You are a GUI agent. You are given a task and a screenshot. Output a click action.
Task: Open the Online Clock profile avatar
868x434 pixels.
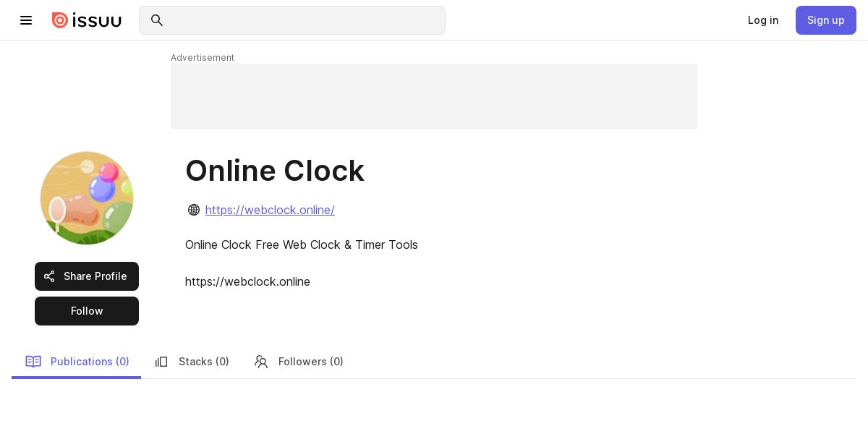point(87,198)
